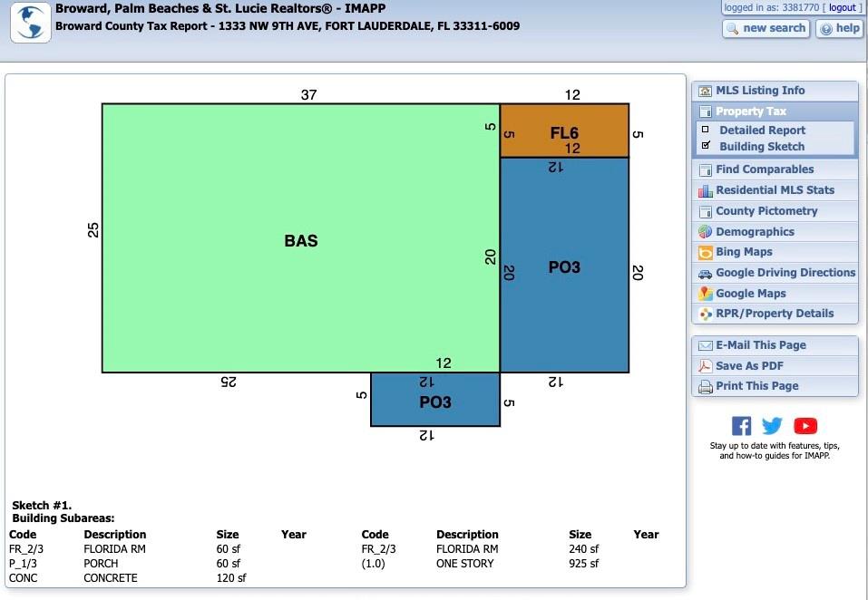Viewport: 868px width, 600px height.
Task: Open County Pictometry item
Action: coord(766,211)
